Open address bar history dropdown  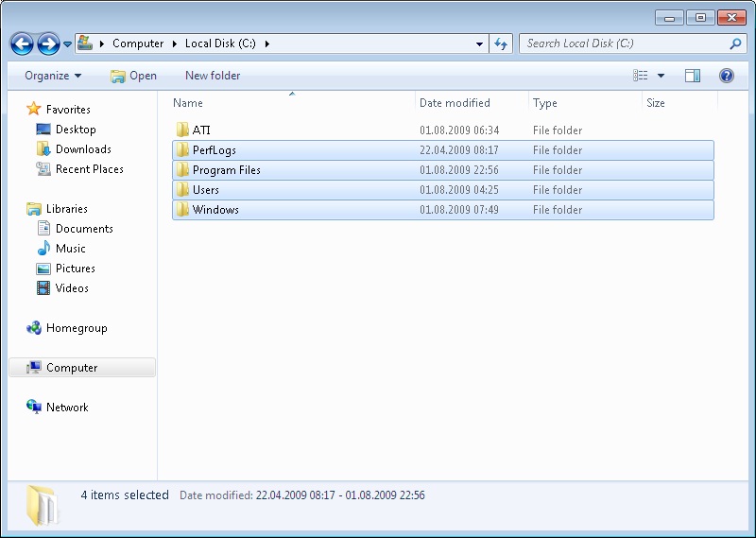tap(479, 43)
